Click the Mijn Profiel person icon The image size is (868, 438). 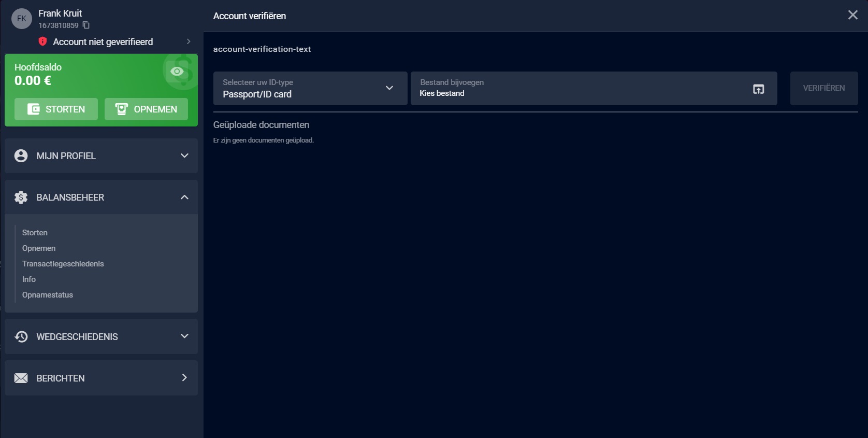coord(21,156)
